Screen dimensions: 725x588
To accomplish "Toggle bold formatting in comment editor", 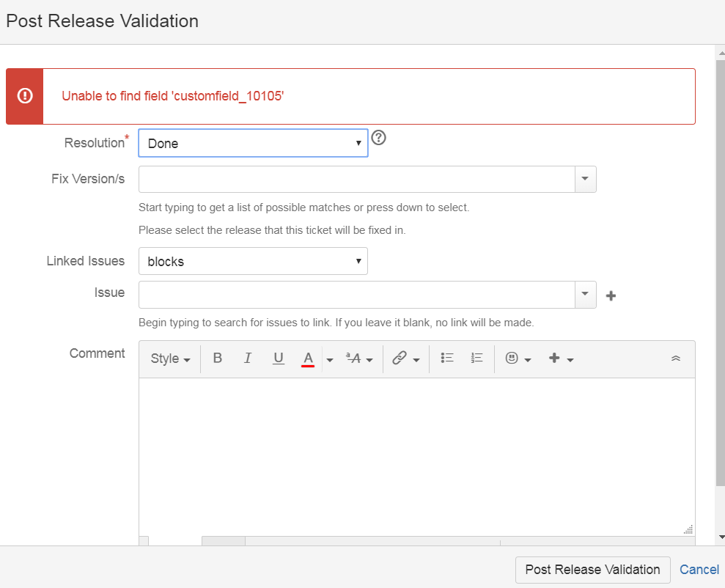I will pos(217,359).
